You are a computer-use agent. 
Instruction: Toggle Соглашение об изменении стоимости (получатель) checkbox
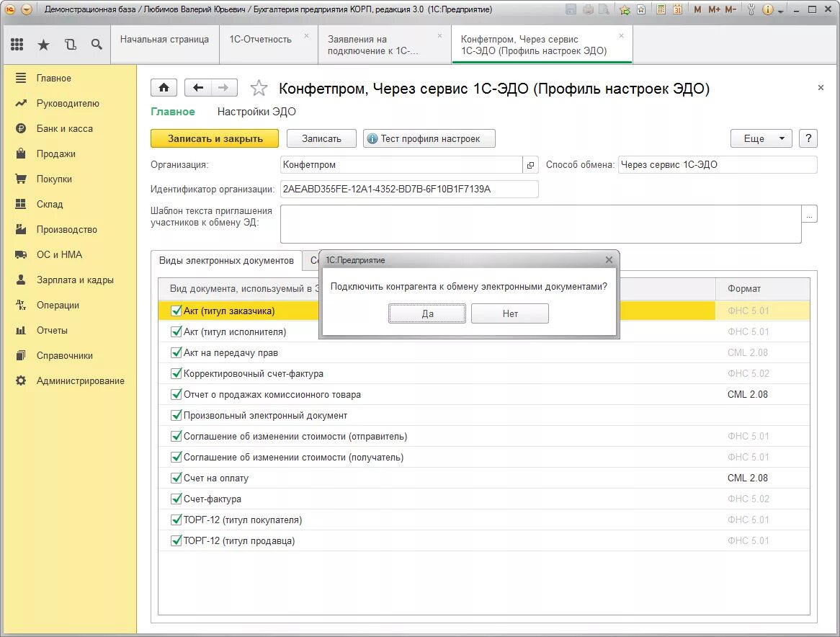pyautogui.click(x=176, y=457)
